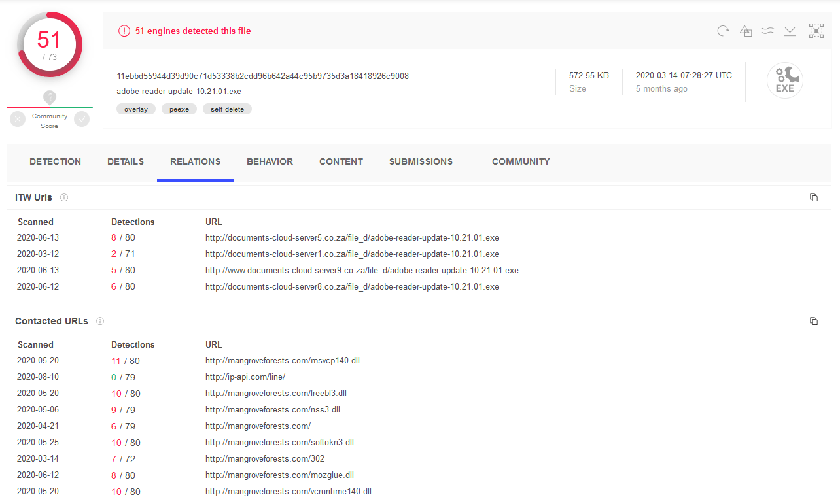
Task: Click info icon next to Contacted URLs
Action: (x=100, y=321)
